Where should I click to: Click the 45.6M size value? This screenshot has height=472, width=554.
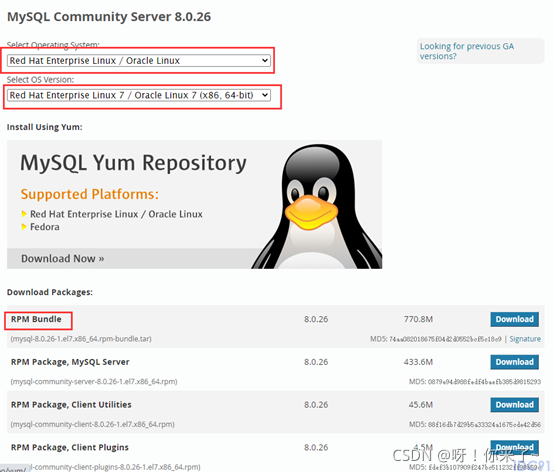pos(420,405)
